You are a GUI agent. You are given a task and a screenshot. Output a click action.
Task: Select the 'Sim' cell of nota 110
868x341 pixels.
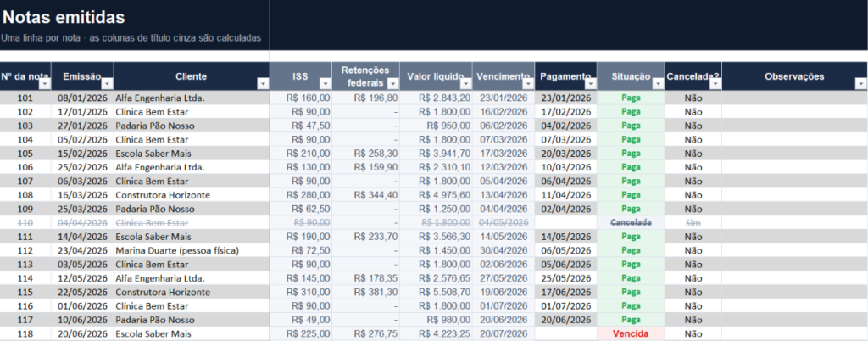[693, 222]
